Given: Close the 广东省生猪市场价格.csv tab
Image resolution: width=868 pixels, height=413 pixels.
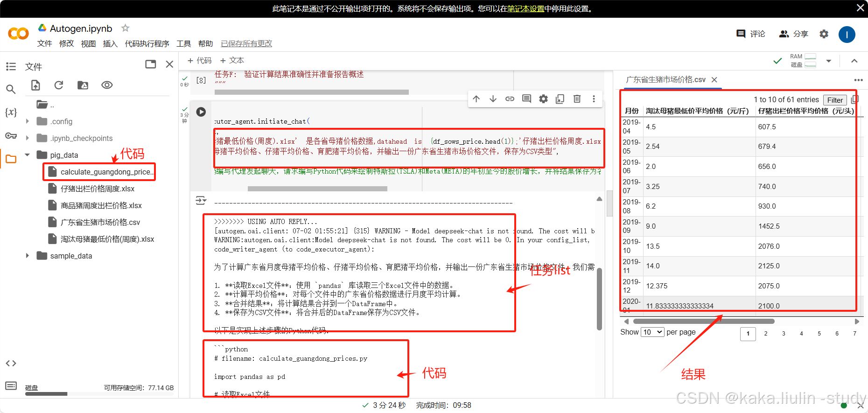Looking at the screenshot, I should (x=714, y=80).
